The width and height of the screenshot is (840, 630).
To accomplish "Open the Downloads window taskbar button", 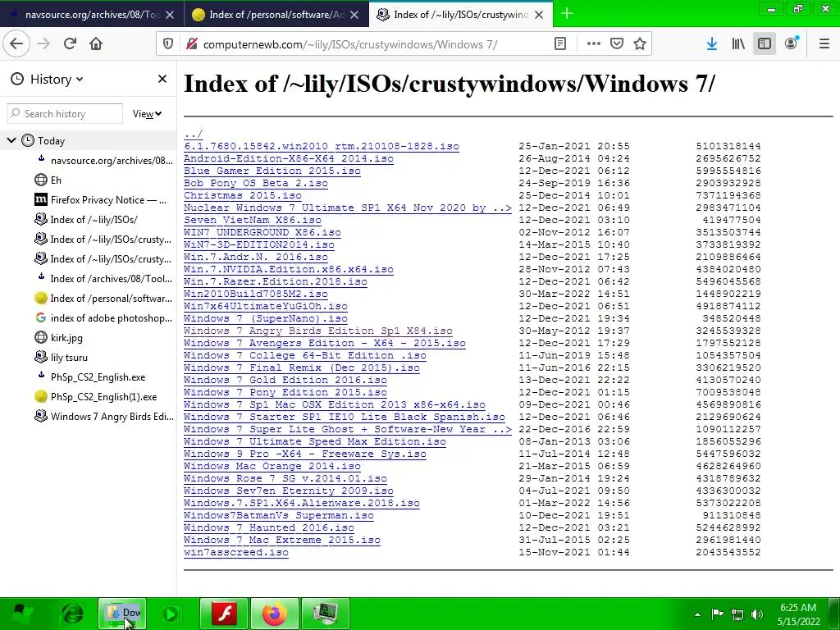I will pos(123,614).
